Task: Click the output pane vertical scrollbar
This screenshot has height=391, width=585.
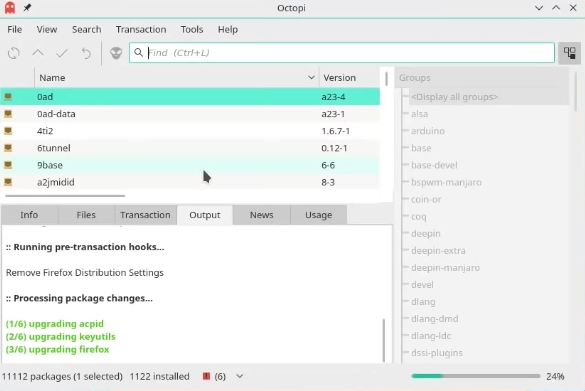Action: (384, 340)
